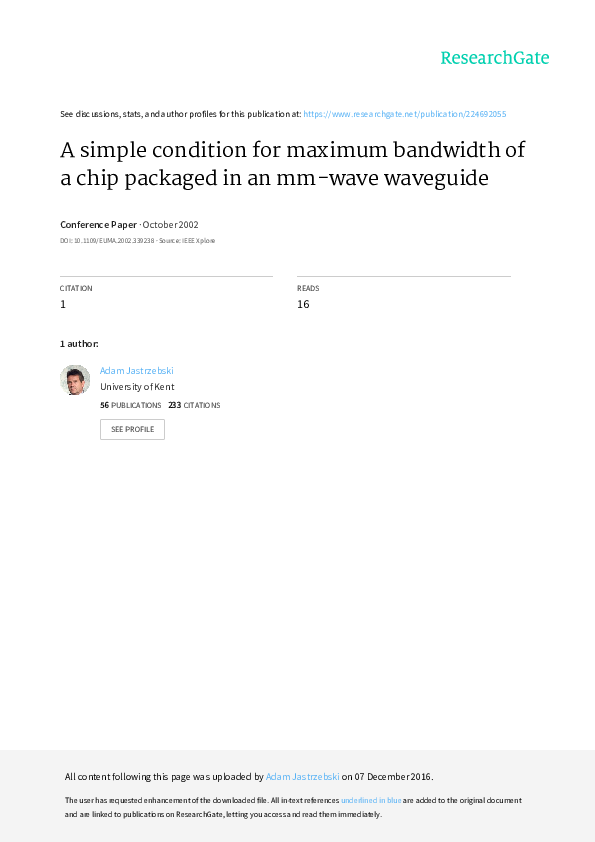
Task: Click the 'underlined in blue' link
Action: pos(371,800)
